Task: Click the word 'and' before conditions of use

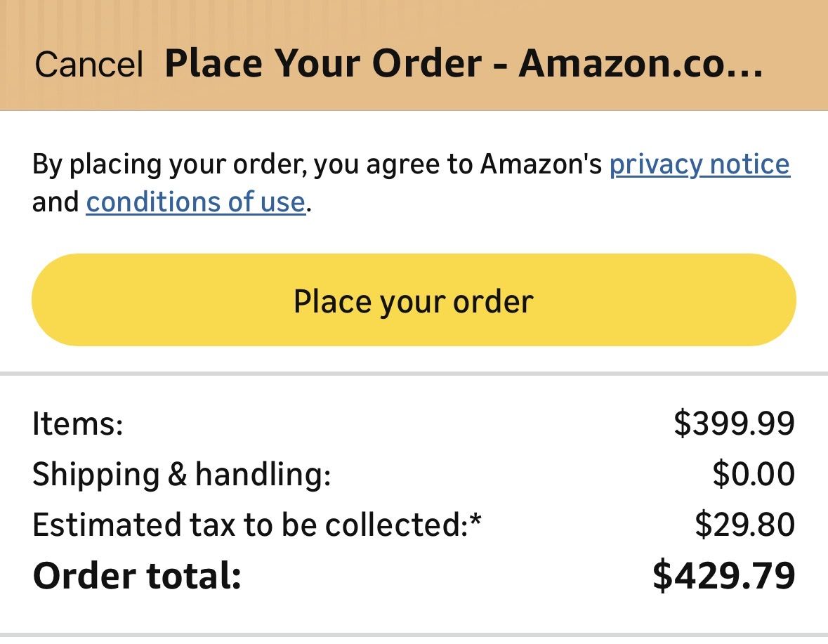Action: pyautogui.click(x=55, y=203)
